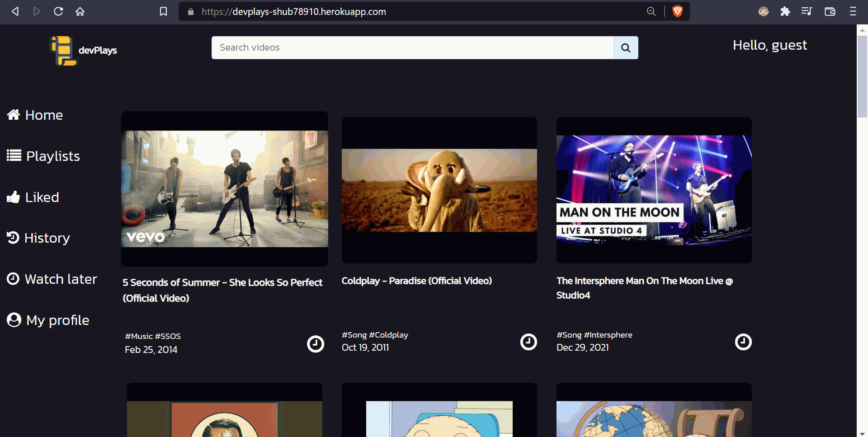Open the browser hamburger menu
Viewport: 868px width, 437px height.
coord(853,11)
